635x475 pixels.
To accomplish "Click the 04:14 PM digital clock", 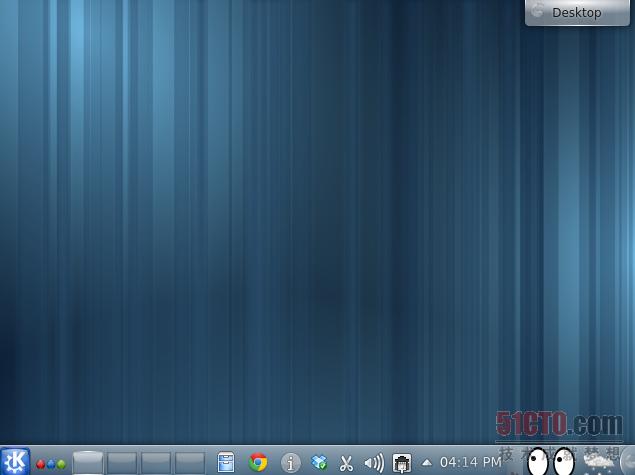I will point(471,462).
